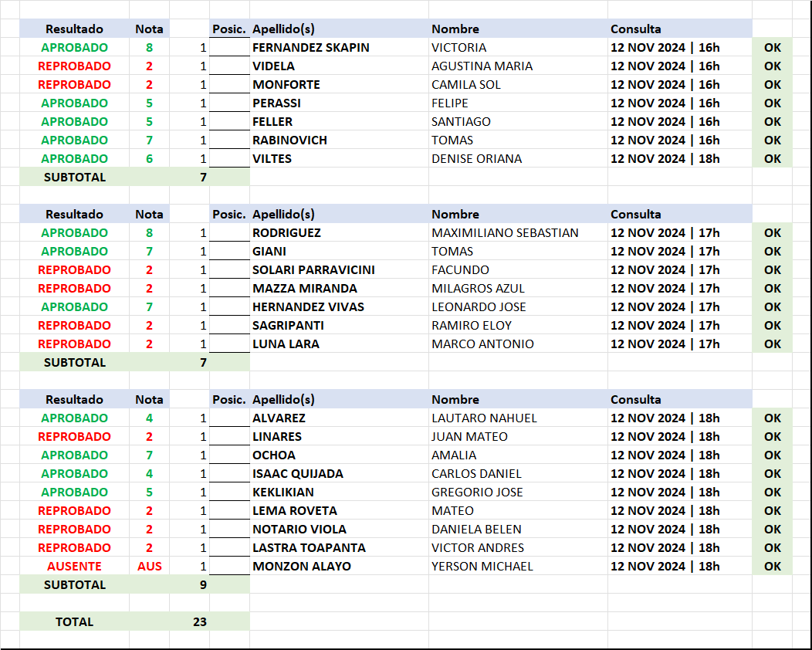
Task: Select the name CARLOS DANIEL
Action: click(x=476, y=475)
